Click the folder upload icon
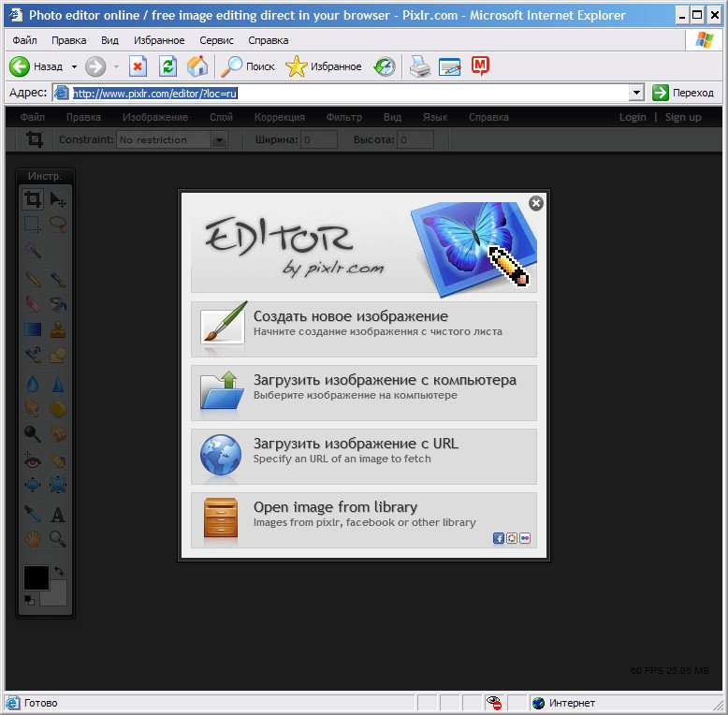728x715 pixels. point(222,390)
